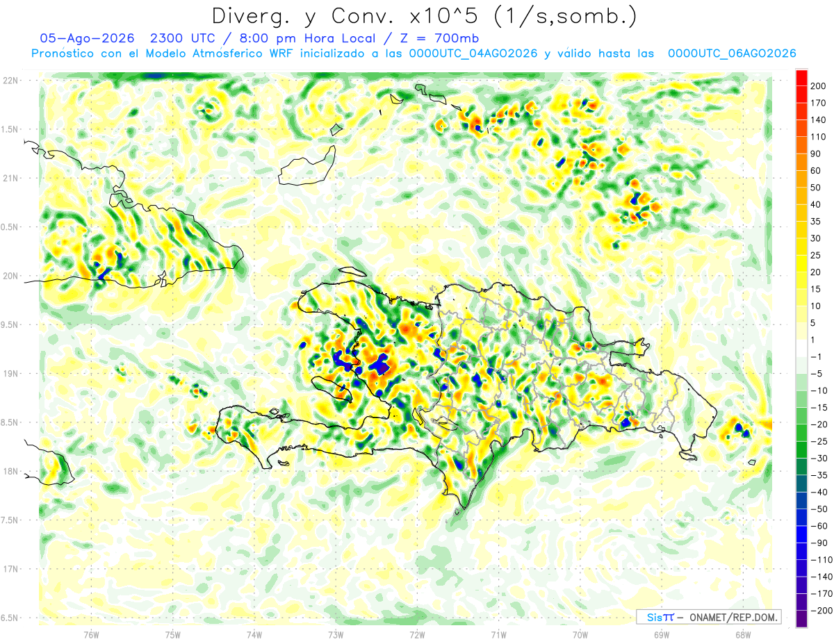This screenshot has height=644, width=834.
Task: Click the '76W' longitude label
Action: pyautogui.click(x=91, y=634)
